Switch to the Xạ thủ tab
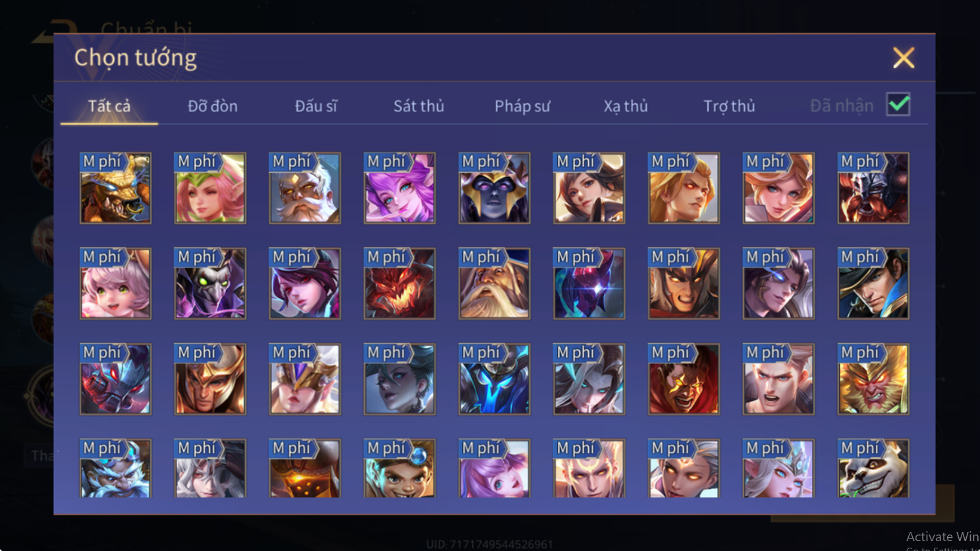 click(626, 106)
